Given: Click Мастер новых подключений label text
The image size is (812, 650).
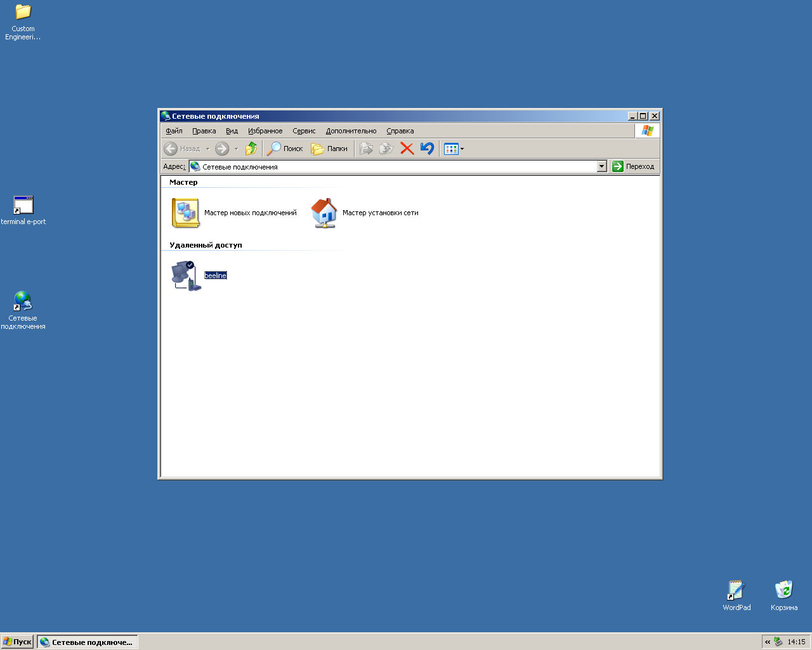Looking at the screenshot, I should pos(251,213).
